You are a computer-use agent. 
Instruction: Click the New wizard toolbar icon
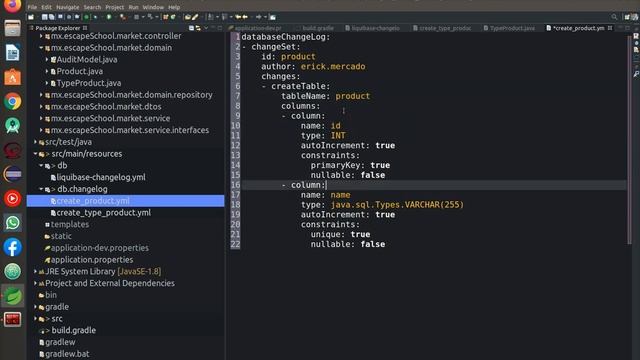31,17
